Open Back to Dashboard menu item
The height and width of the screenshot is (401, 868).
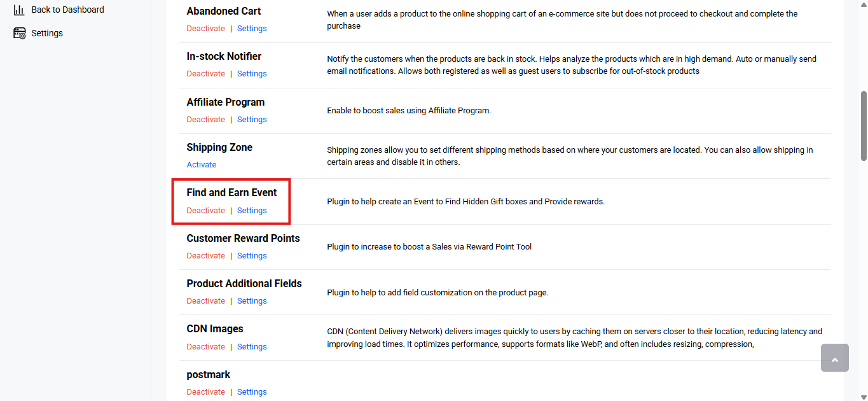point(67,10)
